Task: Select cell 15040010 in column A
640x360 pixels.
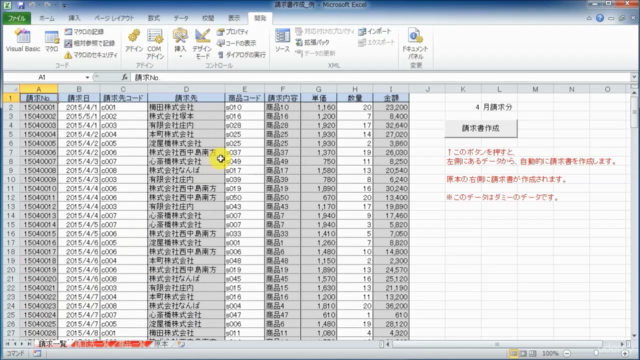Action: (x=39, y=188)
